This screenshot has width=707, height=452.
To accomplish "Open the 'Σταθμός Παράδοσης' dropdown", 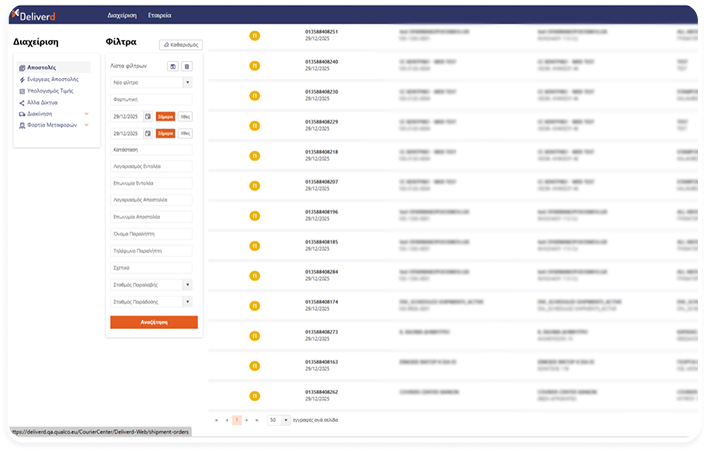I will point(187,301).
